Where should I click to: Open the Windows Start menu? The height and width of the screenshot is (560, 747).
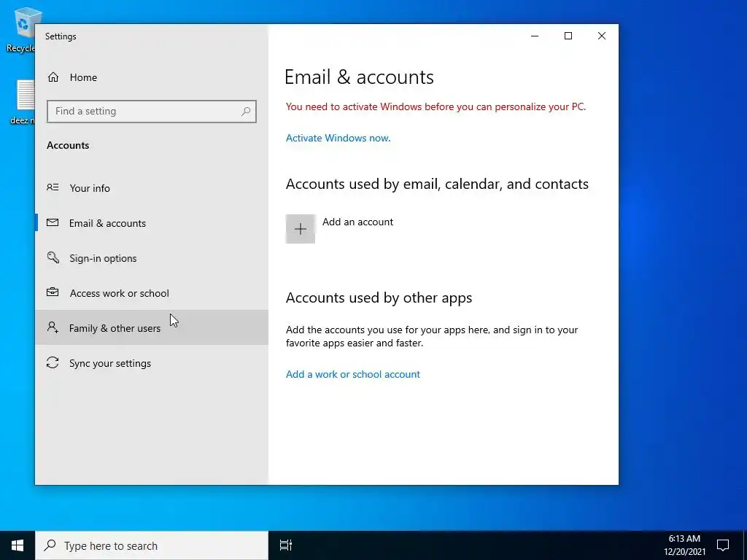(x=18, y=545)
